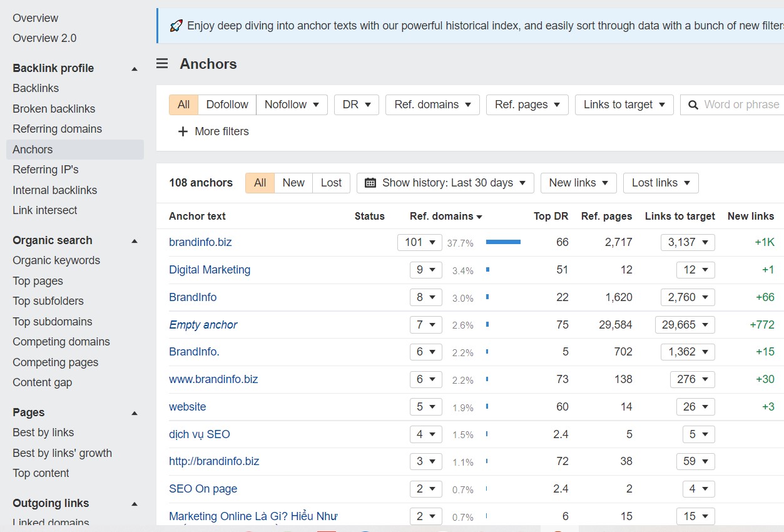The width and height of the screenshot is (784, 532).
Task: Open Organic keywords in the sidebar
Action: pyautogui.click(x=56, y=260)
